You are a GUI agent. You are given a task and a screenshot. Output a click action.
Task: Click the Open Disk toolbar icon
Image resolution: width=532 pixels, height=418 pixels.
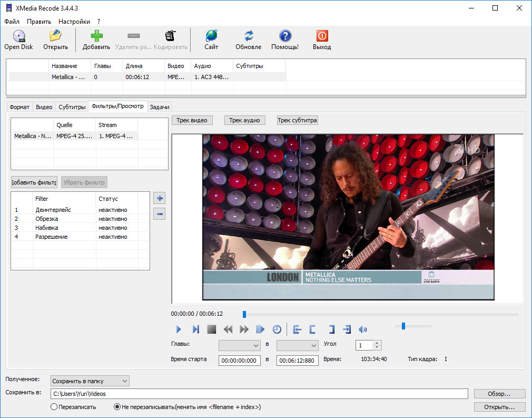pos(18,36)
